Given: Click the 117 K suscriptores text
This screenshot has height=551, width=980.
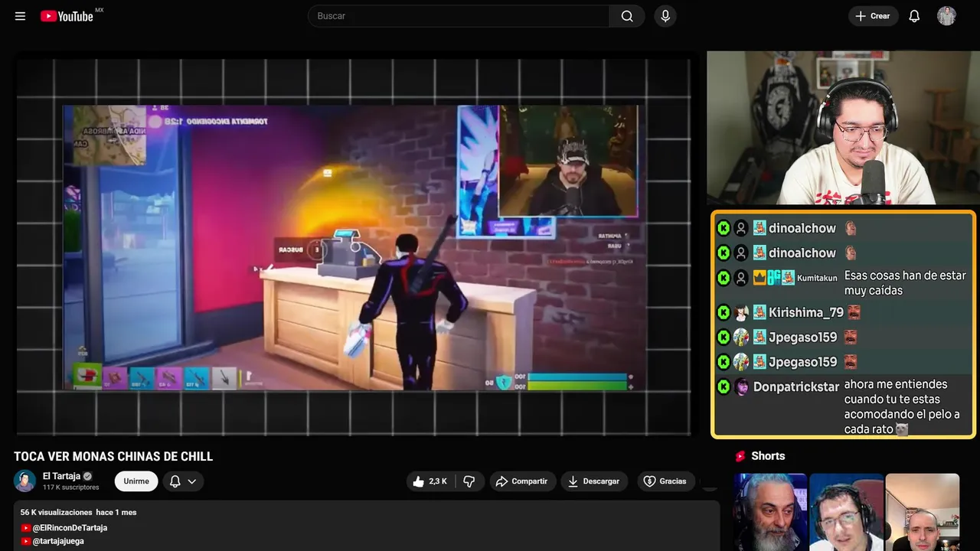Looking at the screenshot, I should point(70,487).
